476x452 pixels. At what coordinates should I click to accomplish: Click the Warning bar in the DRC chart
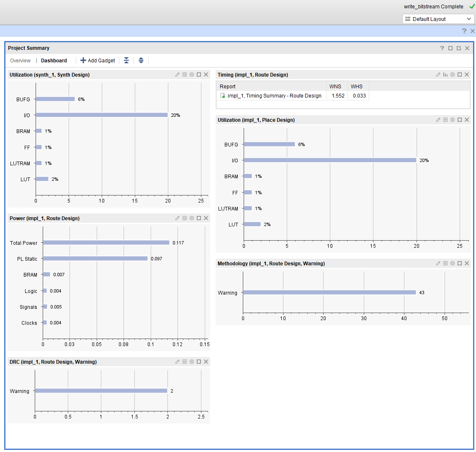101,390
